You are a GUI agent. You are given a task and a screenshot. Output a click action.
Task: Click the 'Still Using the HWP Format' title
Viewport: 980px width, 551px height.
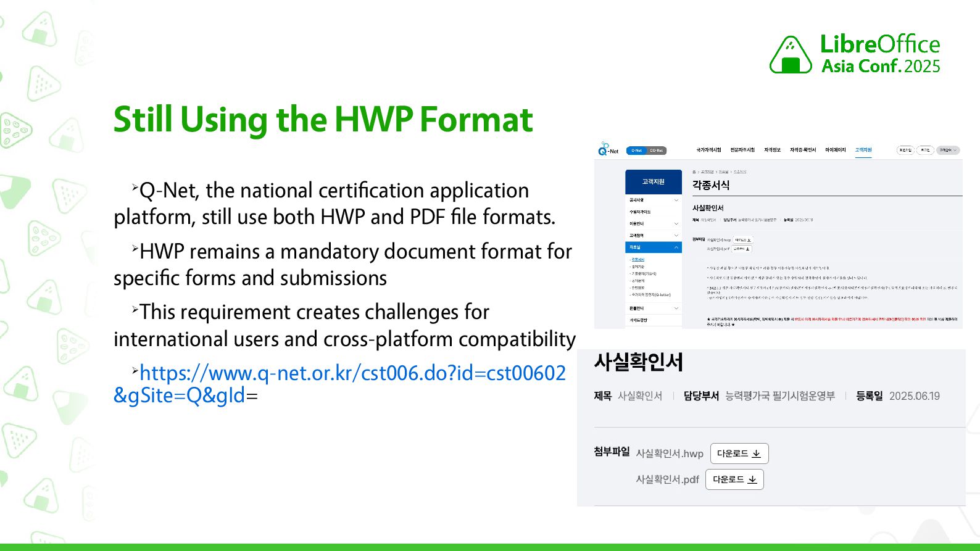click(323, 120)
